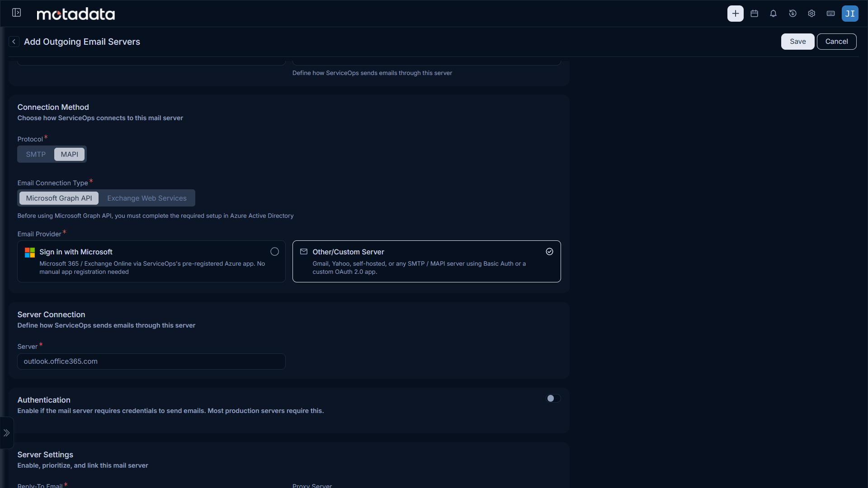Choose Exchange Web Services connection type

147,198
